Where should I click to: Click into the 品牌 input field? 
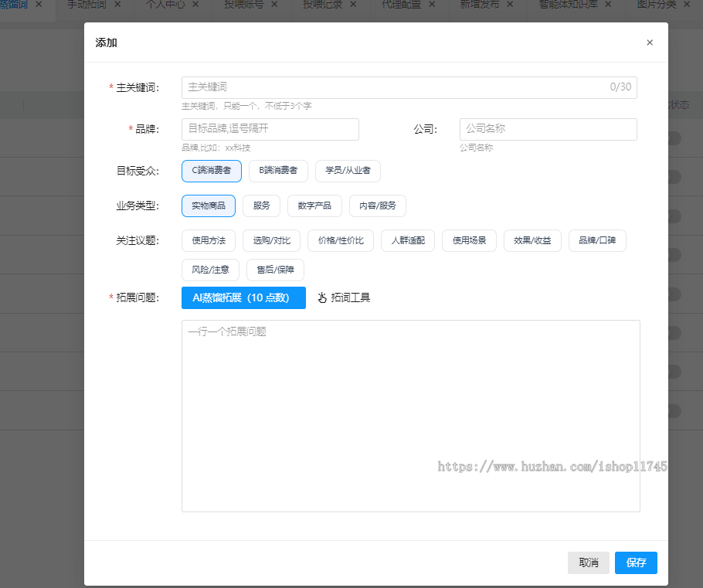[270, 129]
